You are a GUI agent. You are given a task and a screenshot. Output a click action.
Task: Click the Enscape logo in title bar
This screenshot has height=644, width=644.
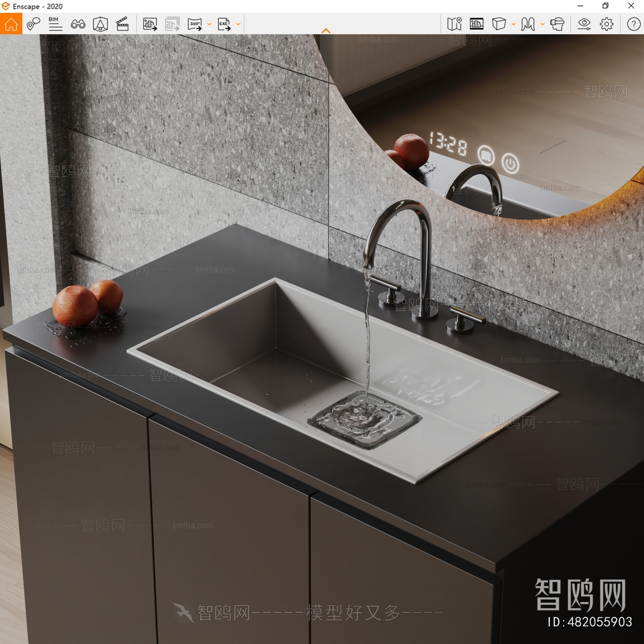pyautogui.click(x=6, y=6)
